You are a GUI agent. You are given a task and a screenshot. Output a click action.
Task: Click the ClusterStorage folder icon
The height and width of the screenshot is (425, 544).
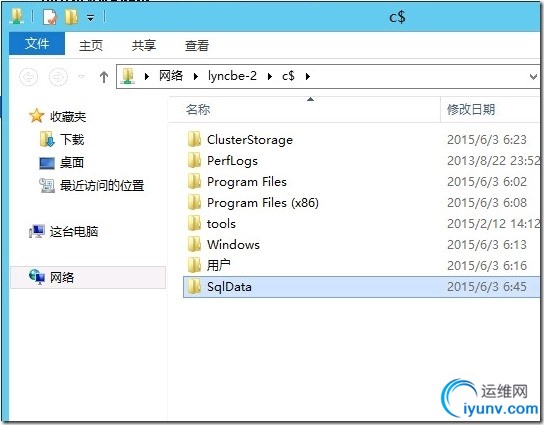[194, 139]
